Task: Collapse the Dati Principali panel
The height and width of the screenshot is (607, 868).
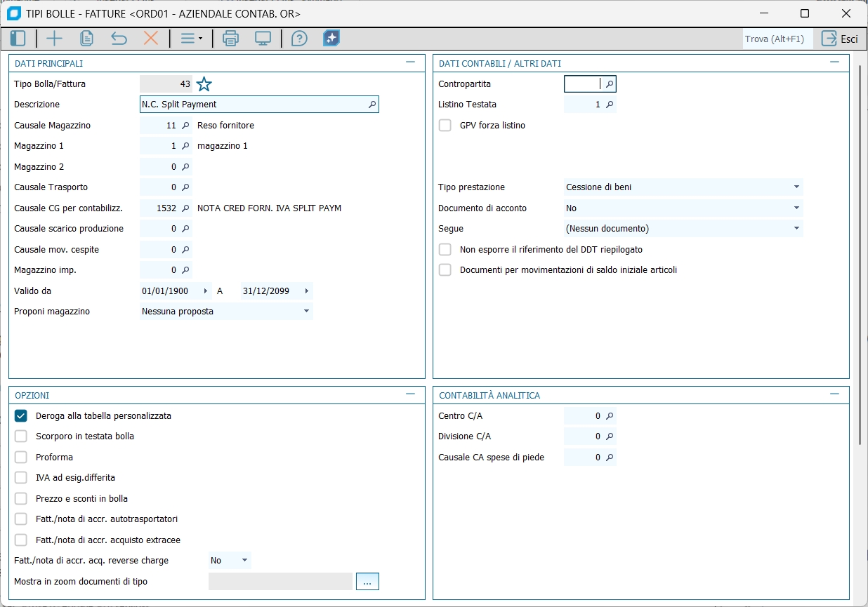Action: (x=410, y=62)
